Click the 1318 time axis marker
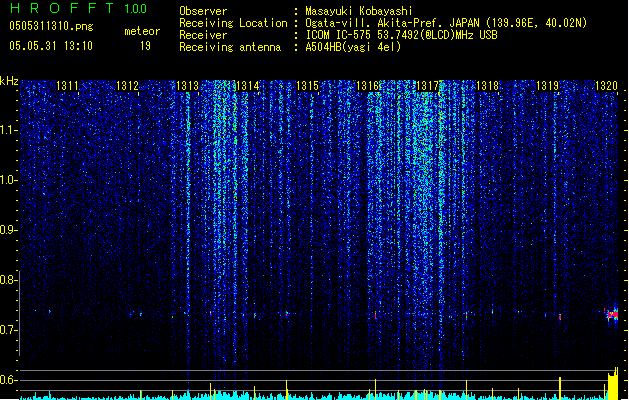Screen dimensions: 629x400 tap(487, 85)
